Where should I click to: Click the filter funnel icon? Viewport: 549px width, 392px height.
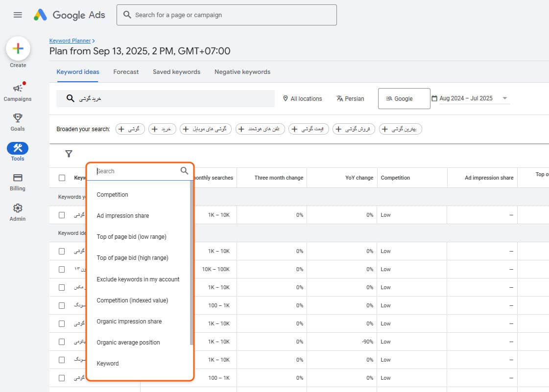(x=69, y=154)
